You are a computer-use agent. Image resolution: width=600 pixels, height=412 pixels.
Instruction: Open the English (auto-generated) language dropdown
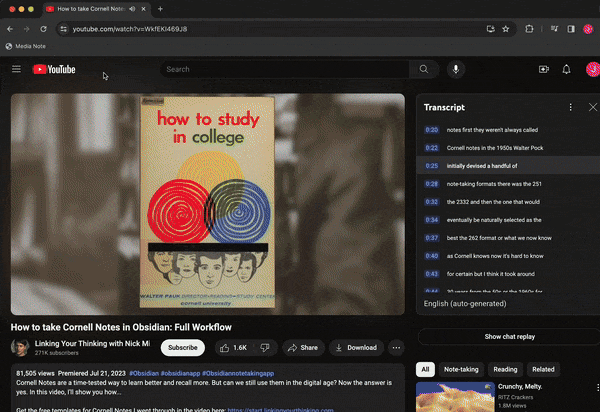tap(465, 304)
